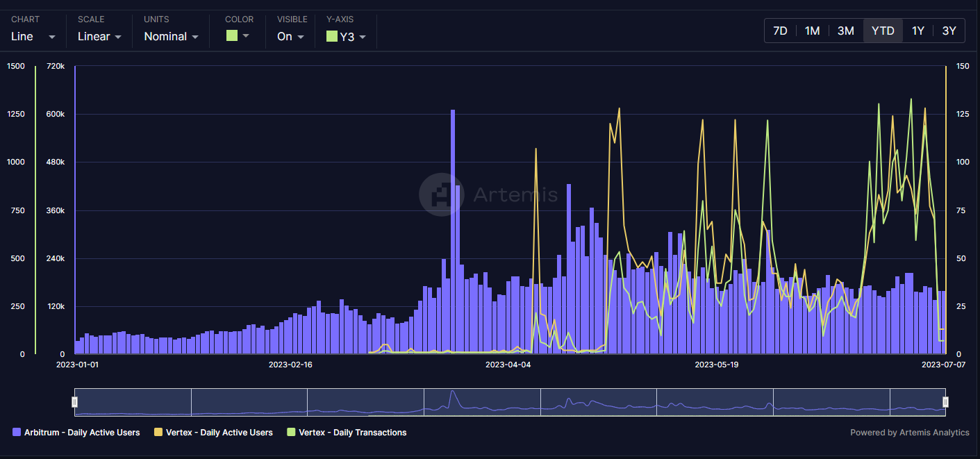980x459 pixels.
Task: Click the 600k y-axis label
Action: [x=56, y=114]
